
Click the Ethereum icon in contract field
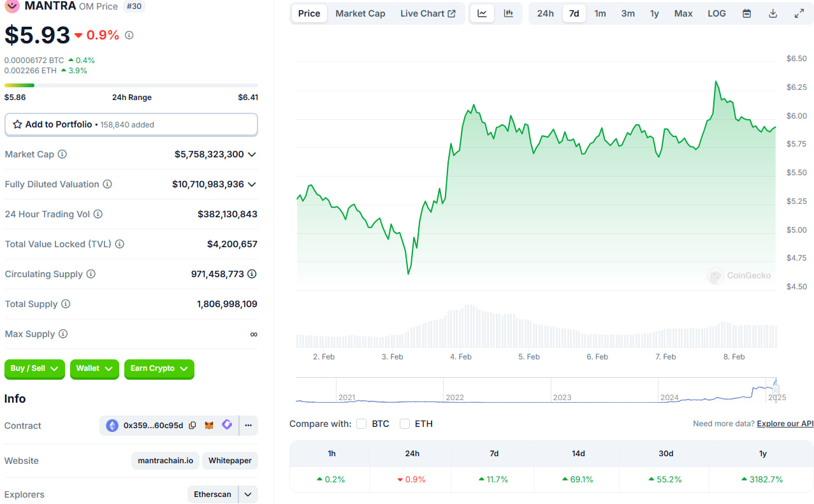(112, 425)
